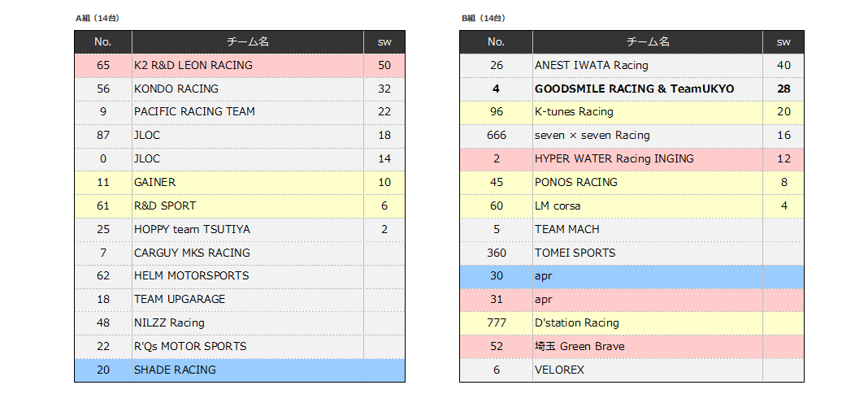
Task: Click the R'Qs MOTOR SPORTS team name
Action: [190, 346]
